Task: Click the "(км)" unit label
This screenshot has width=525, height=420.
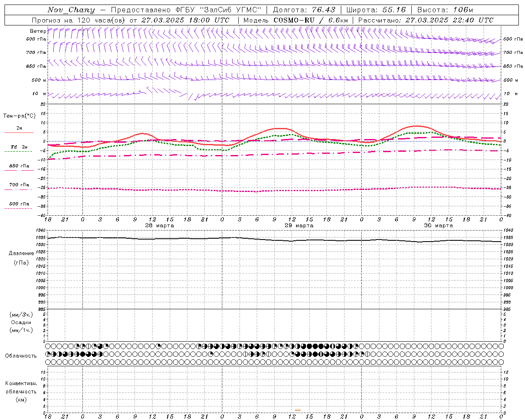Action: [21, 399]
